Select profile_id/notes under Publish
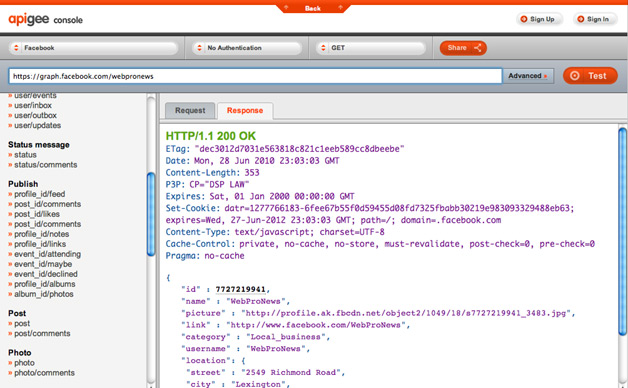628x388 pixels. click(x=42, y=234)
